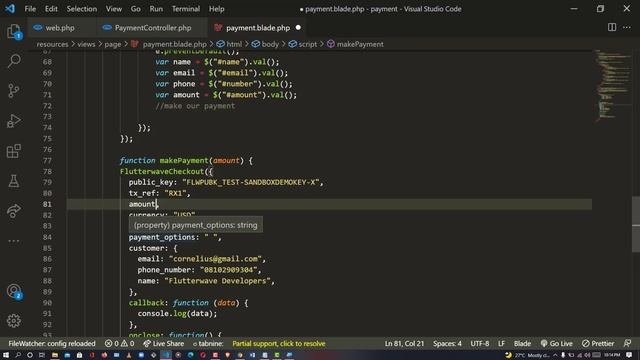Screen dimensions: 640x360
Task: Open the Source Control view
Action: coord(13,91)
